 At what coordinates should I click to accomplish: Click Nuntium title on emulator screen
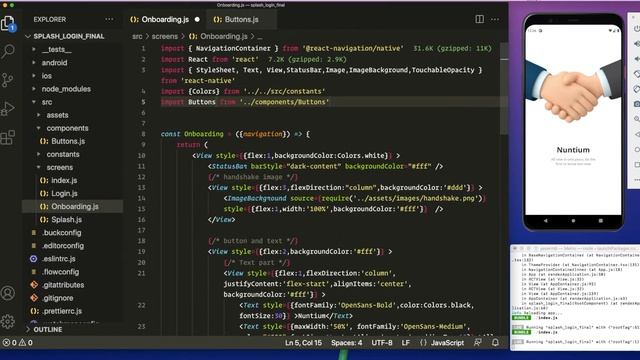click(x=573, y=150)
